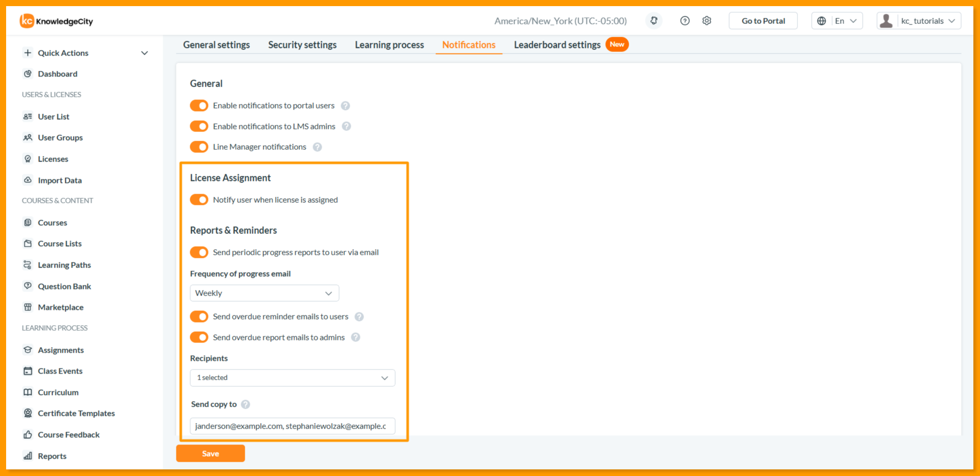The width and height of the screenshot is (980, 476).
Task: Click the Assignments graduation cap icon
Action: coord(28,350)
